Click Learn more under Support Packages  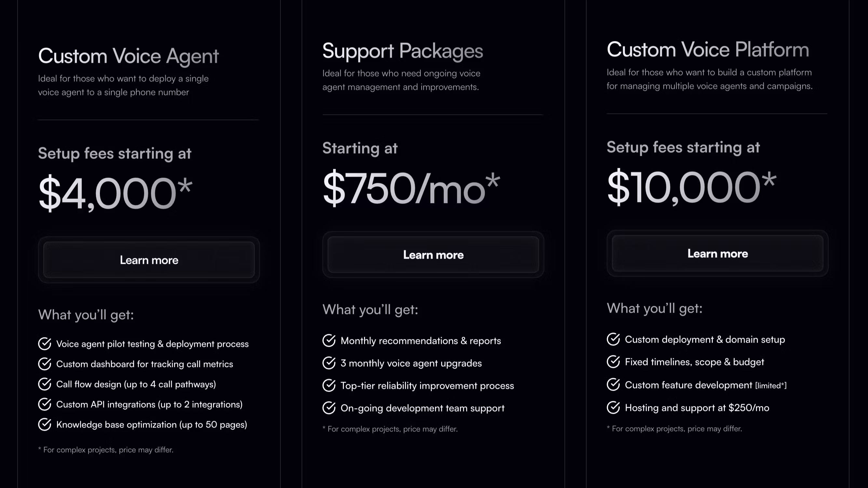(433, 255)
